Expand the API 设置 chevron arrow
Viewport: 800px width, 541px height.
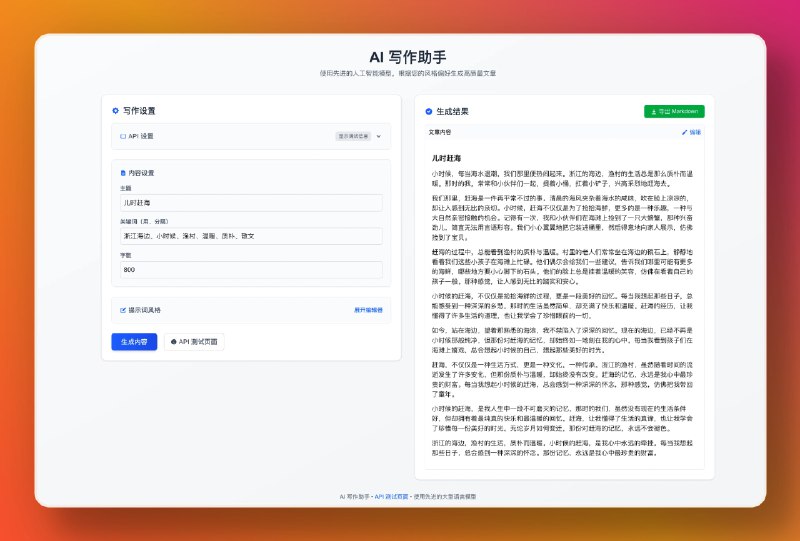click(x=379, y=136)
